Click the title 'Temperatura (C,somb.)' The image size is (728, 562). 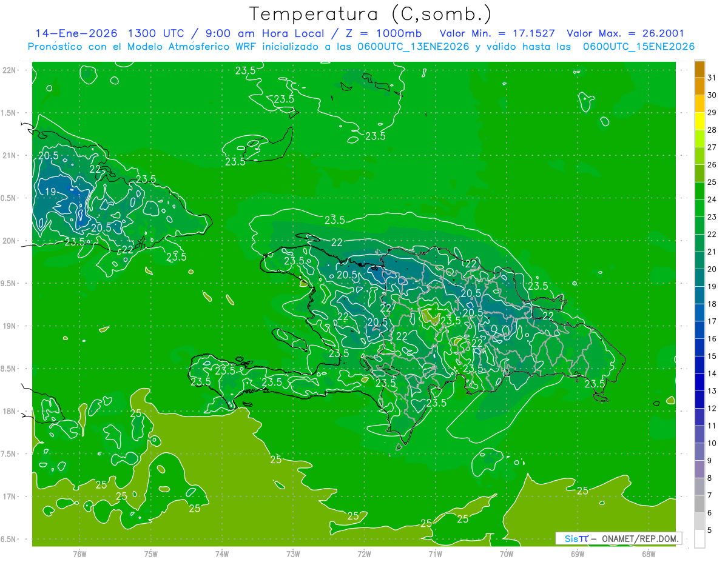pyautogui.click(x=371, y=15)
